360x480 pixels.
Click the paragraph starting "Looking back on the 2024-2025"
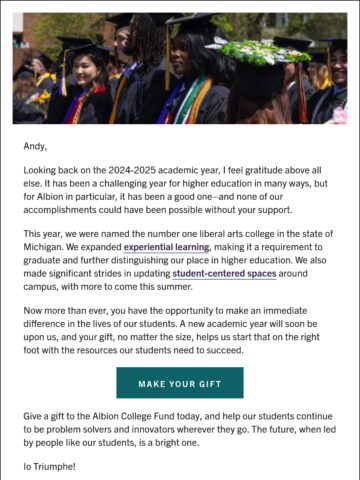pos(176,190)
